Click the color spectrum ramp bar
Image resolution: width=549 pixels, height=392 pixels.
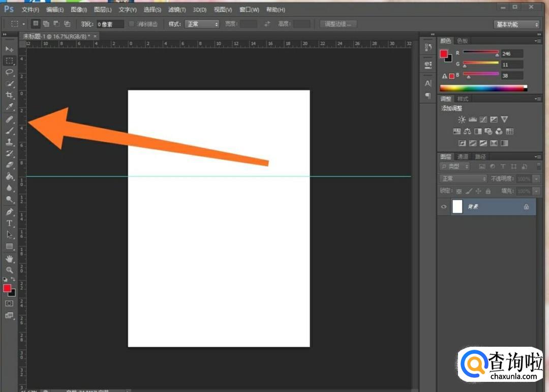pos(483,88)
